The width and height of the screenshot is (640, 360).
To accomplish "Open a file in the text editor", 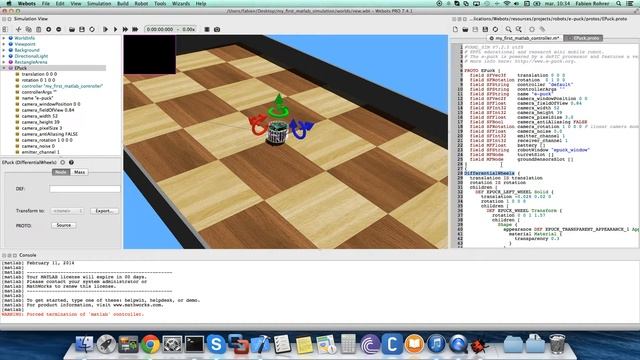I will coord(465,29).
